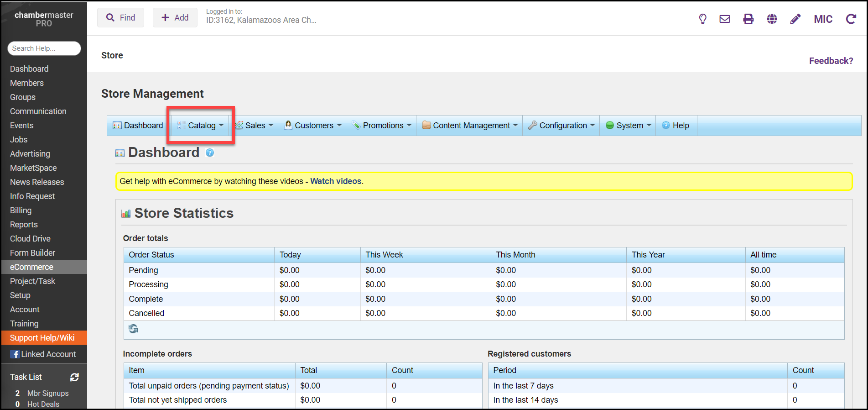This screenshot has width=868, height=410.
Task: Select eCommerce in the sidebar
Action: [x=31, y=267]
